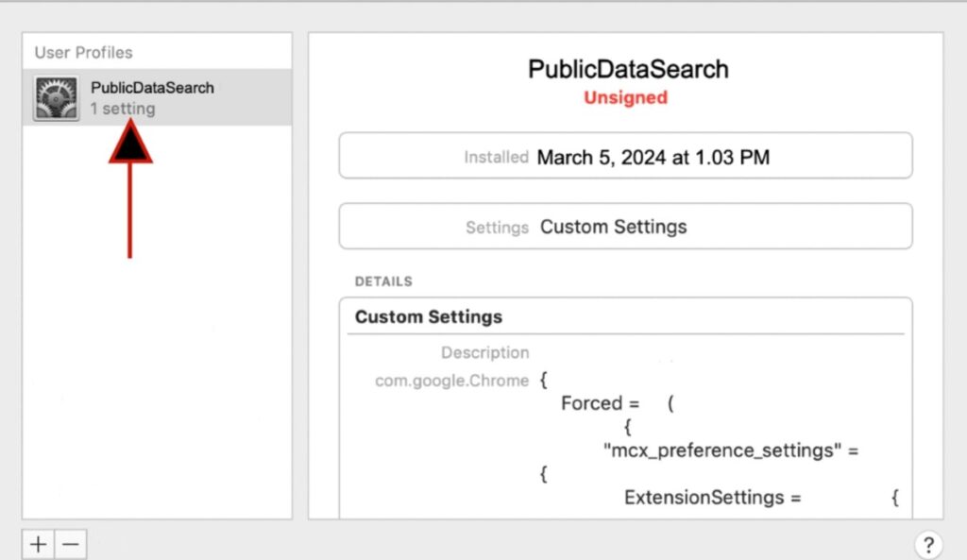Click the small add symbol at bottom left

tap(37, 545)
